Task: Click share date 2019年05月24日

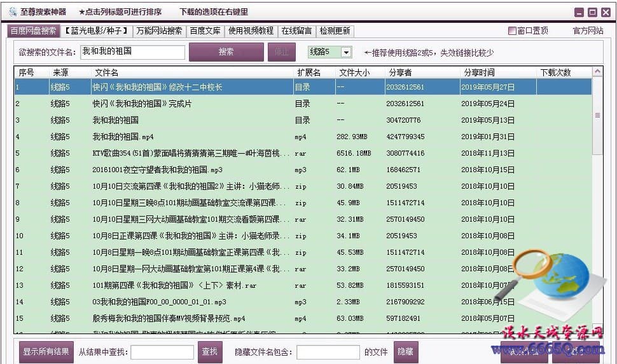Action: pyautogui.click(x=488, y=104)
